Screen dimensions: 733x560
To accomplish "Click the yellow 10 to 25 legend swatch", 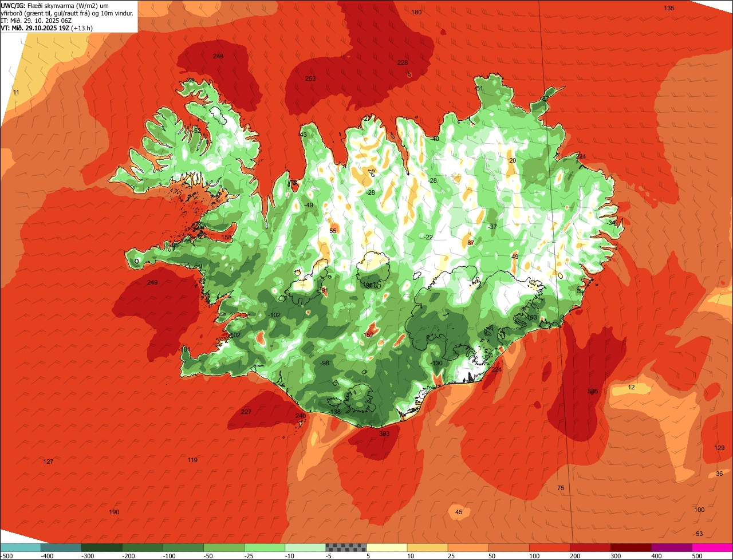I will coord(427,547).
